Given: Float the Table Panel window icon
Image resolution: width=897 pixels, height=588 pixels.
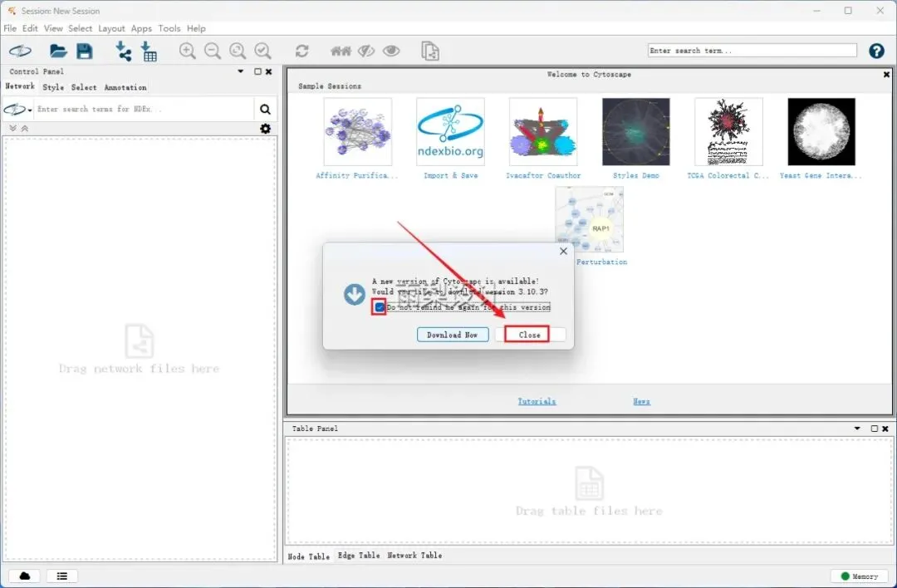Looking at the screenshot, I should pos(874,429).
